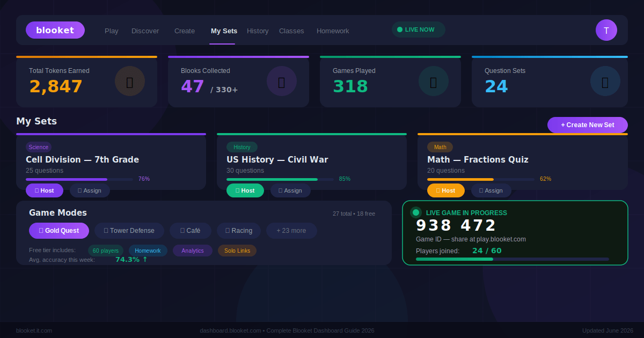Open Cell Division — 7th Grade set

pyautogui.click(x=82, y=159)
